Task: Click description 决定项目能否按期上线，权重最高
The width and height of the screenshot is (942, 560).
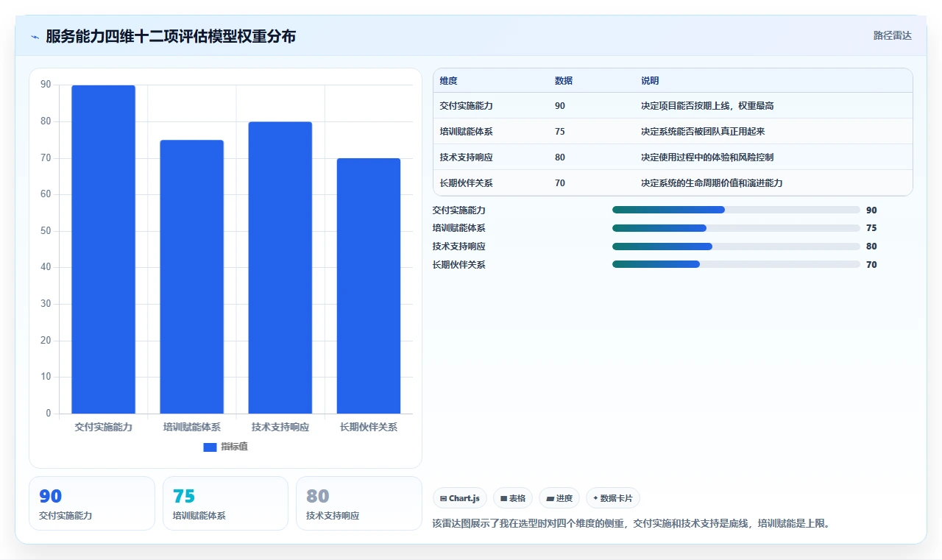Action: click(x=707, y=106)
